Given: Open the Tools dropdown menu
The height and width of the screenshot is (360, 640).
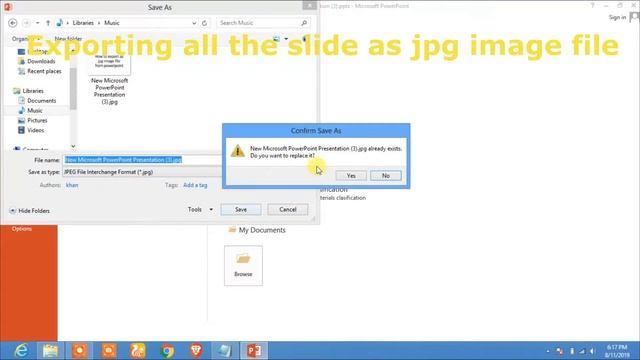Looking at the screenshot, I should [200, 209].
